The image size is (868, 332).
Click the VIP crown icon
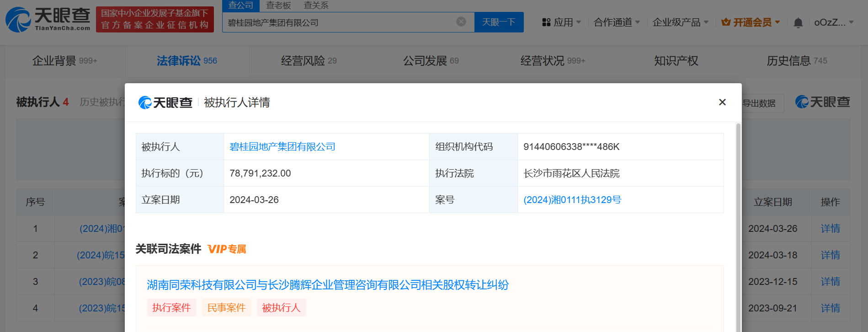tap(726, 22)
